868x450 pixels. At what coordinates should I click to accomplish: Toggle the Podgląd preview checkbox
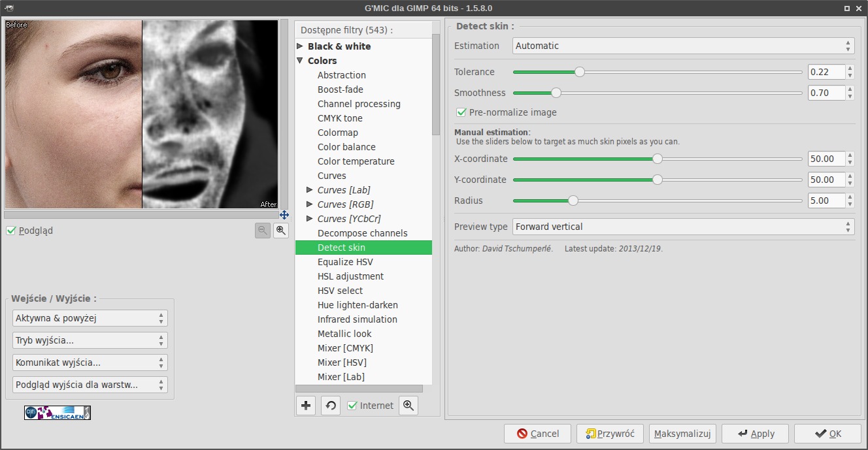11,231
